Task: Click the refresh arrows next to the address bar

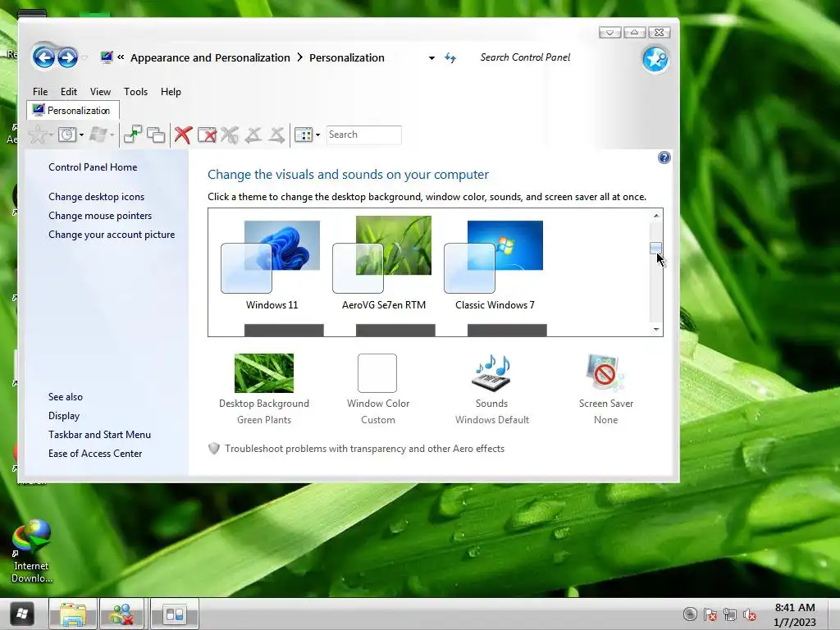Action: point(450,58)
